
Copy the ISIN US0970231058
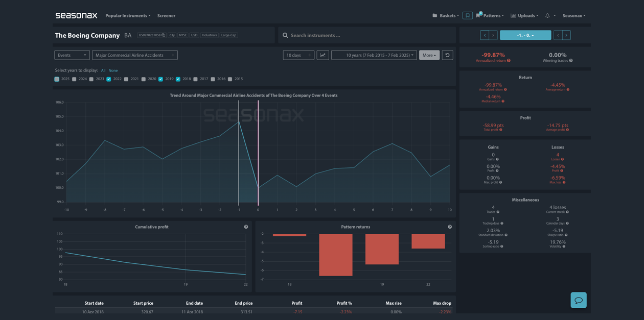click(x=163, y=35)
